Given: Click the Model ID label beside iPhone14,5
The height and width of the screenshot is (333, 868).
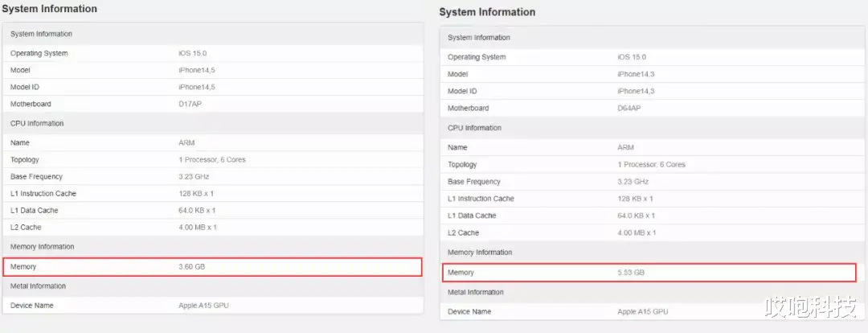Looking at the screenshot, I should [25, 87].
